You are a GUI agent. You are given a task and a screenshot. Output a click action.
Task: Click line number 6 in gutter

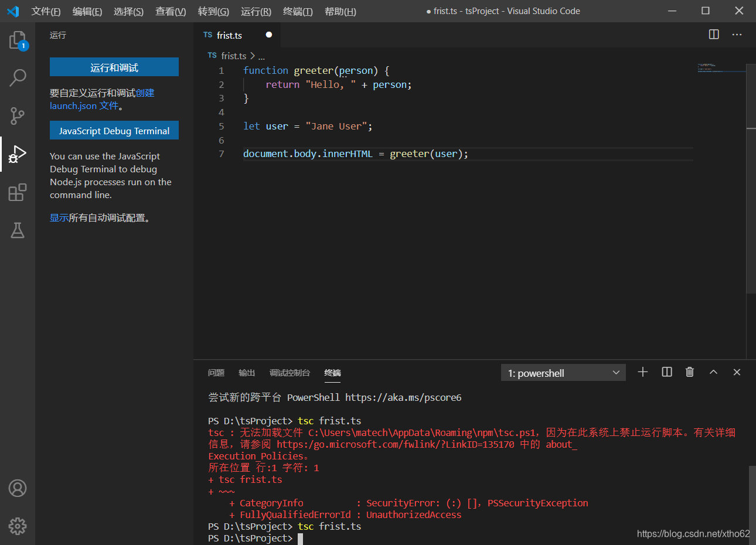coord(222,140)
